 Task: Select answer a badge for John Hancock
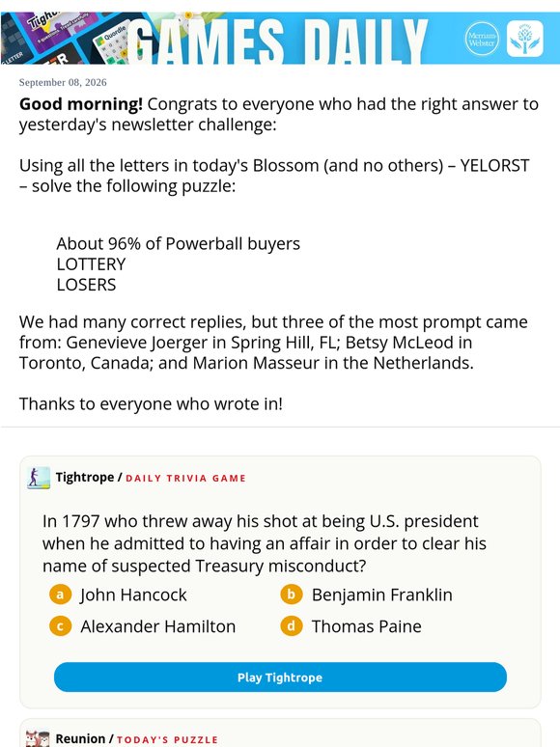[x=60, y=595]
